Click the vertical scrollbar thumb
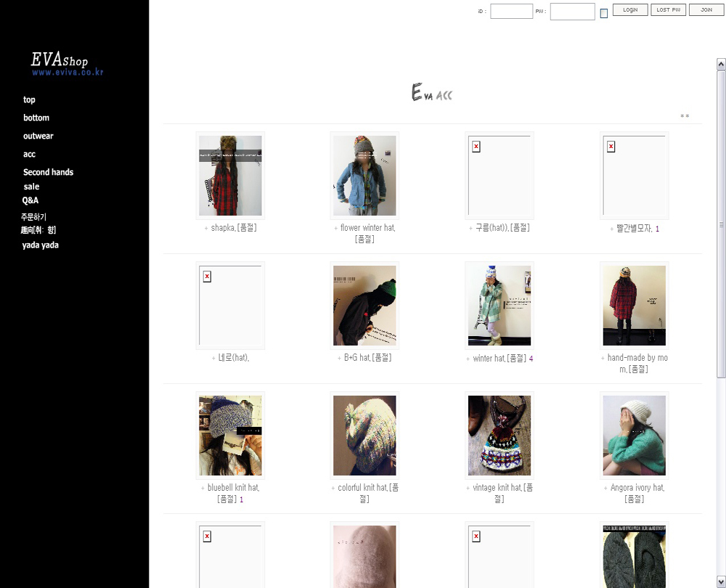 tap(721, 225)
